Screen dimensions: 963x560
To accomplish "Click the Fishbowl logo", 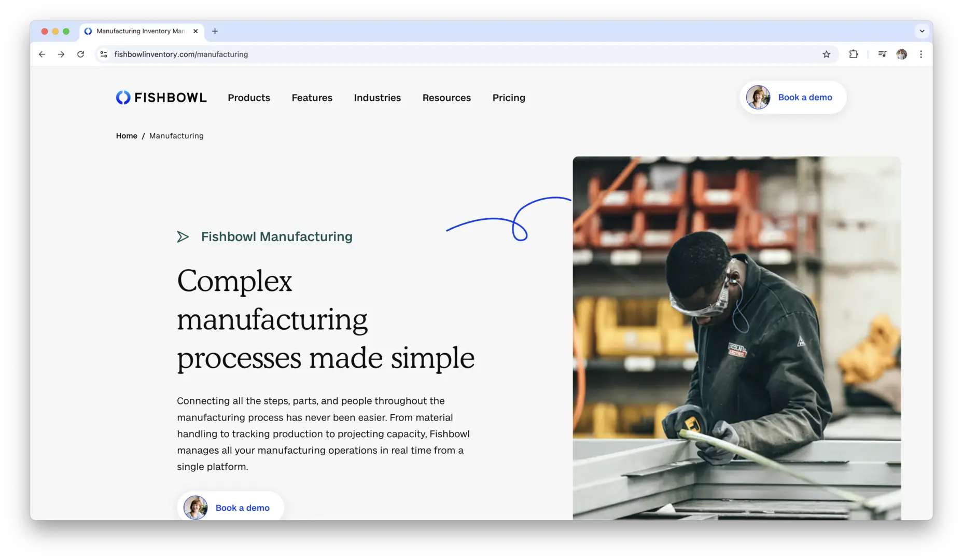I will 161,97.
